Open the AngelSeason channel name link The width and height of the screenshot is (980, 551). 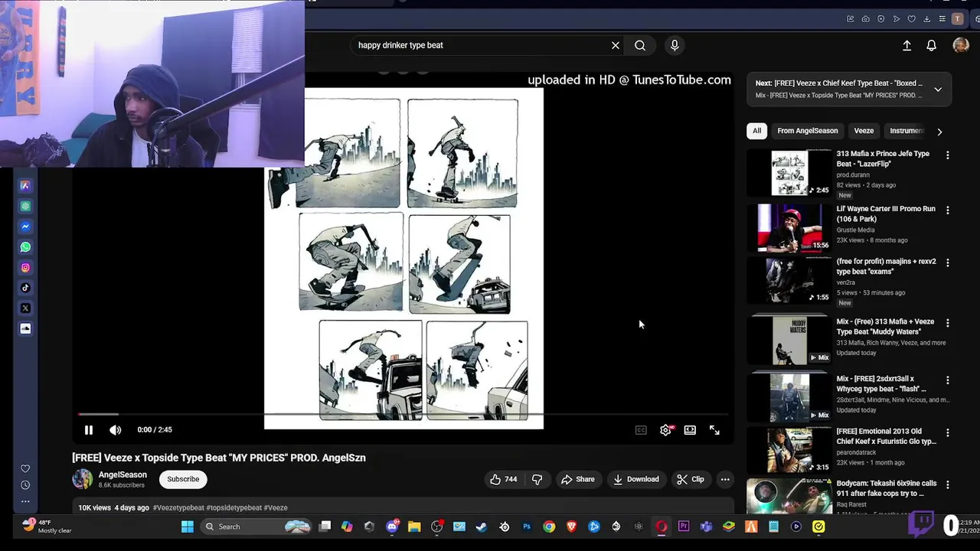(122, 474)
